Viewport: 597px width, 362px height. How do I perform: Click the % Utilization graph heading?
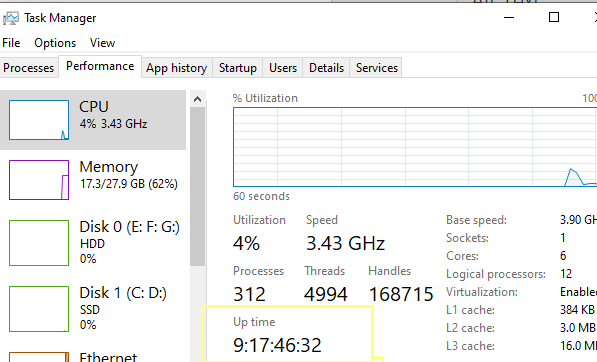coord(265,98)
